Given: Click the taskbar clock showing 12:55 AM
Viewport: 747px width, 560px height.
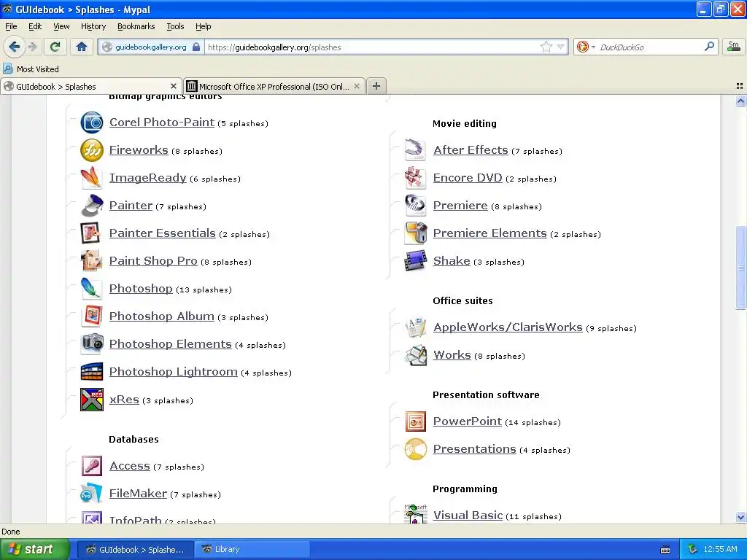Looking at the screenshot, I should click(x=720, y=549).
